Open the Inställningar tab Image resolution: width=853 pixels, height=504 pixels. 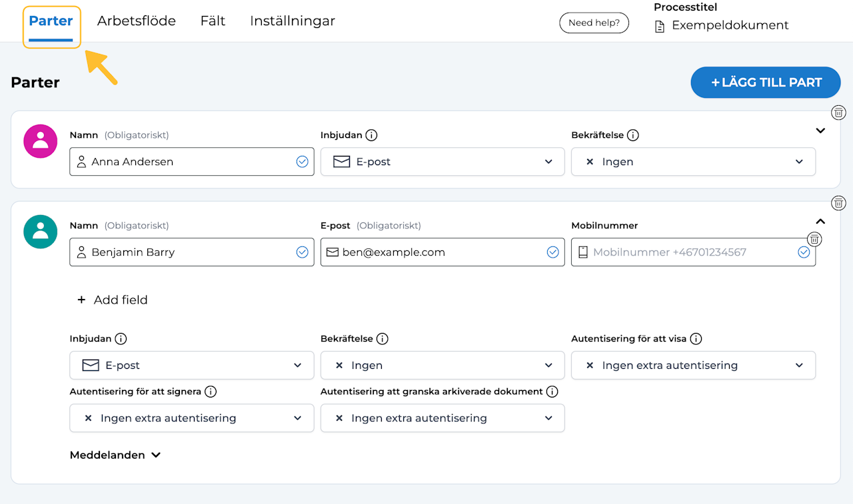(293, 21)
